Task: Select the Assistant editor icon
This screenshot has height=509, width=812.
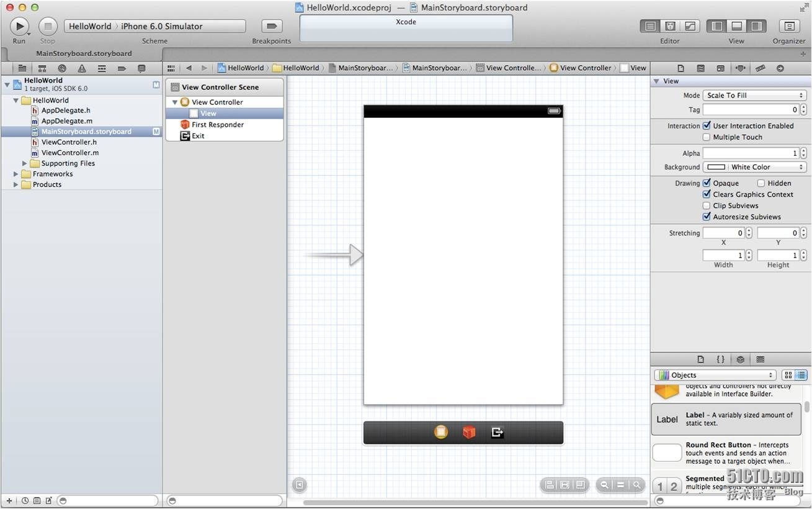Action: (670, 26)
